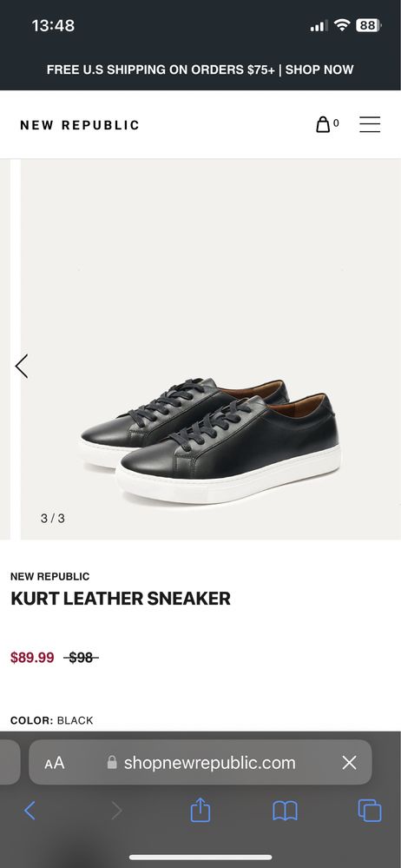Tap the NEW REPUBLIC brand label above title
This screenshot has height=868, width=401.
(49, 576)
